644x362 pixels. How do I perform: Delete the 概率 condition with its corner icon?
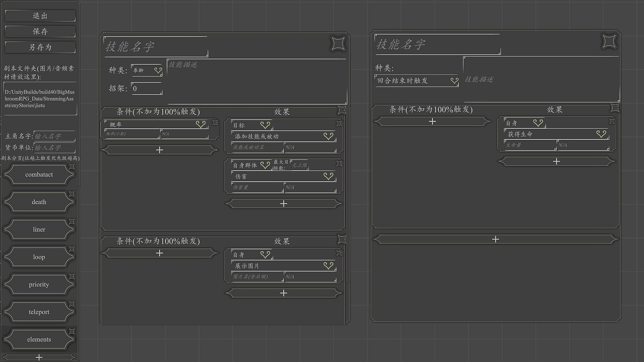pyautogui.click(x=215, y=123)
